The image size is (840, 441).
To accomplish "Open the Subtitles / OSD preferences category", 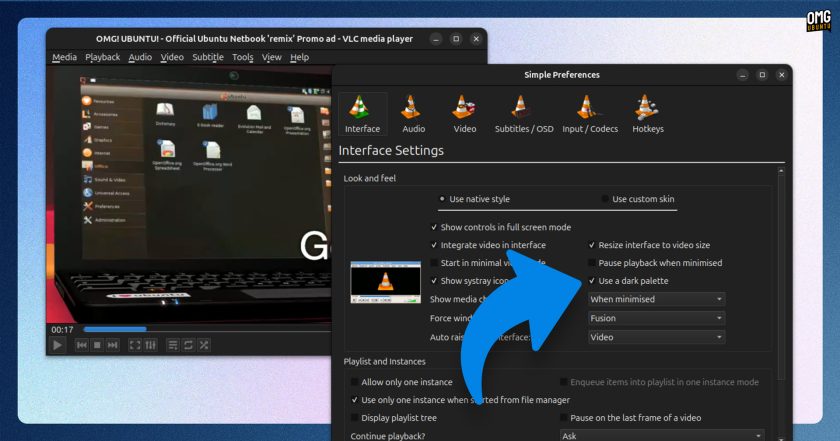I will click(x=523, y=114).
